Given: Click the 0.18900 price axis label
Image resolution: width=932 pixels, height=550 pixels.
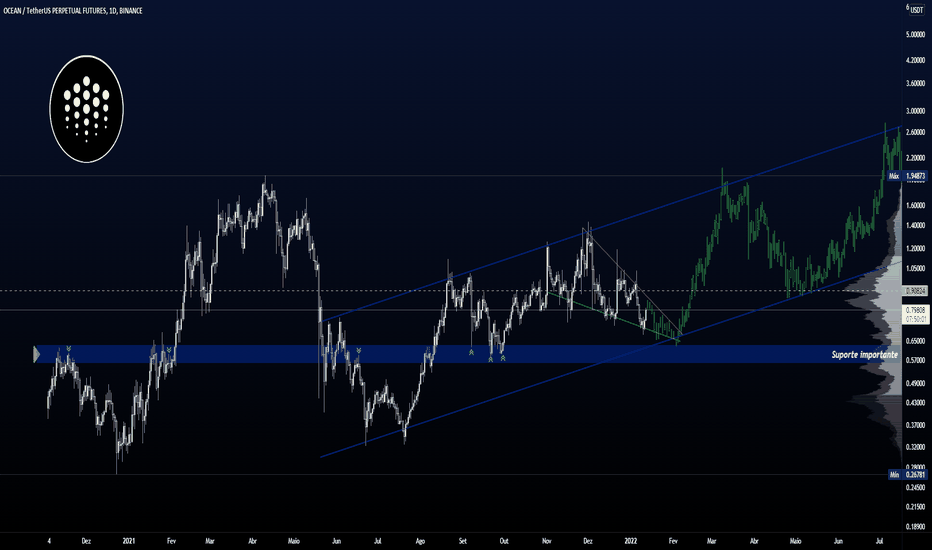Looking at the screenshot, I should tap(915, 527).
